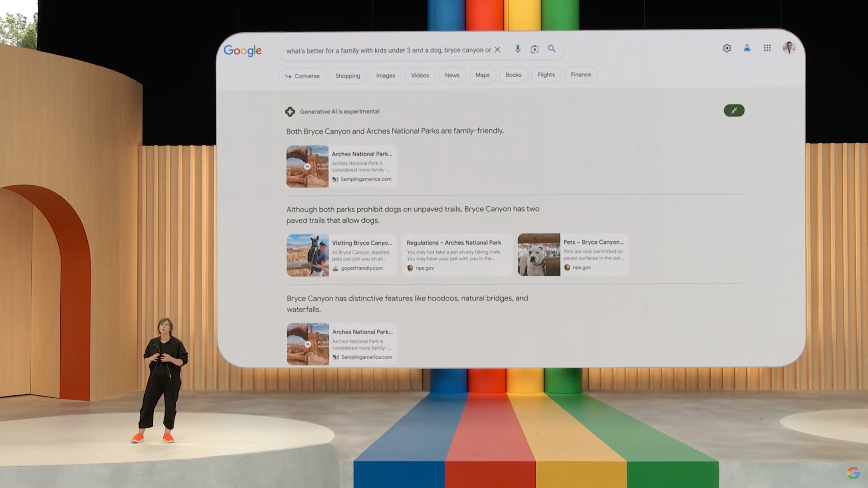Click 'Bryce Canyon has distinctive features' paragraph

point(407,303)
